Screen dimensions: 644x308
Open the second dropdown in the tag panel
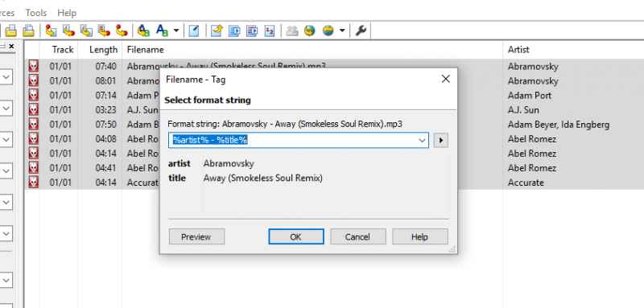pos(6,109)
